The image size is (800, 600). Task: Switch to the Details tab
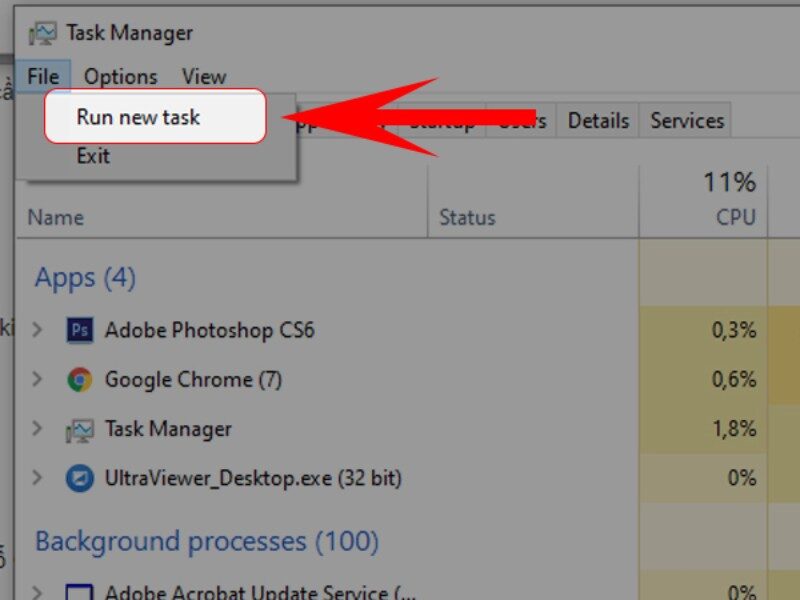597,120
